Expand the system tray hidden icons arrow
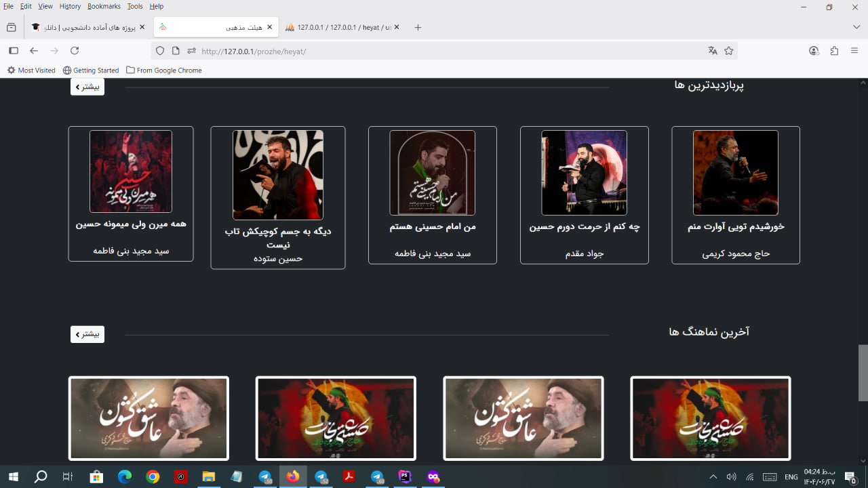Viewport: 868px width, 488px height. point(713,477)
